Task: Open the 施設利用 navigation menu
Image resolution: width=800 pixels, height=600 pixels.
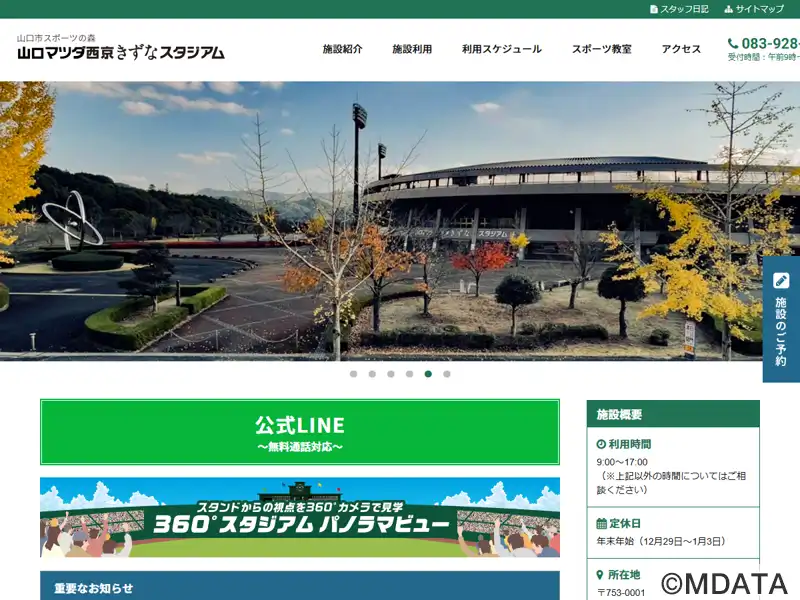Action: tap(412, 49)
